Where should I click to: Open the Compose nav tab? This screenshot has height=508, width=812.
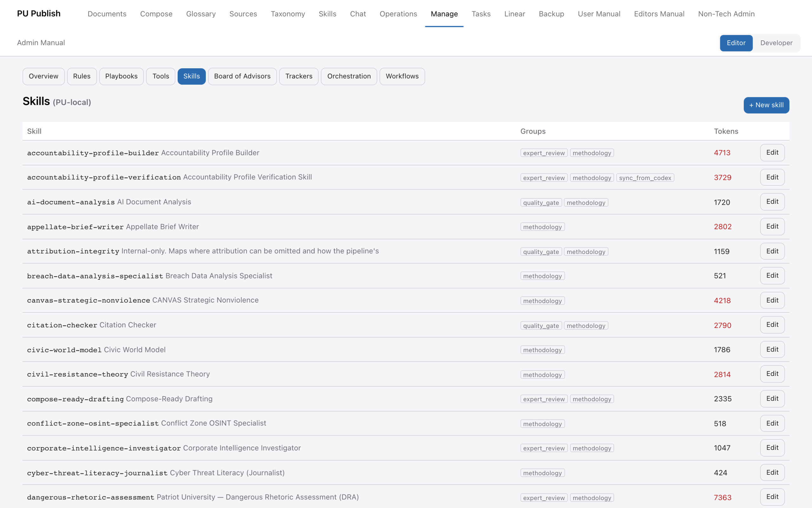[x=156, y=14]
